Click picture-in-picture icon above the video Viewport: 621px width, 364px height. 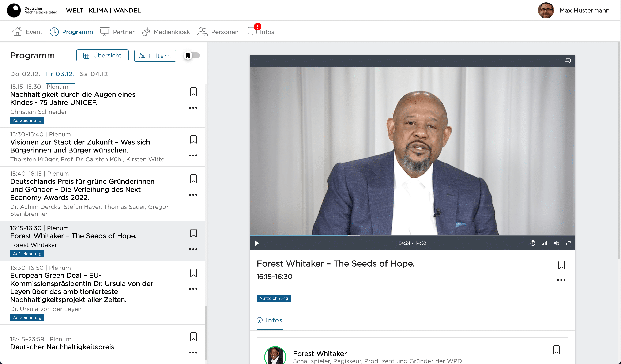567,61
